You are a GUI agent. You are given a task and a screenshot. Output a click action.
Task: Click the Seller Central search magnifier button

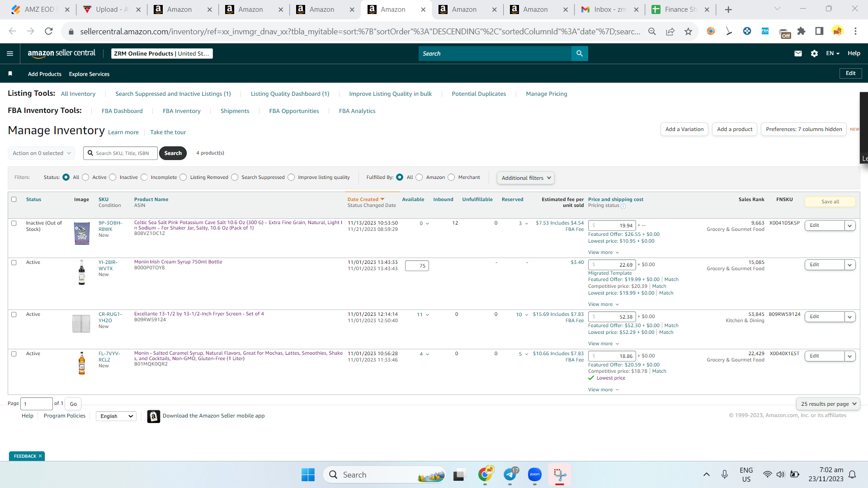[580, 53]
